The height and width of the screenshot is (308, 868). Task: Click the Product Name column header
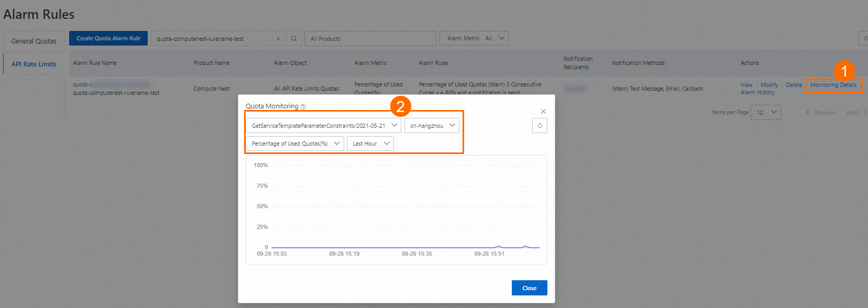(x=212, y=63)
